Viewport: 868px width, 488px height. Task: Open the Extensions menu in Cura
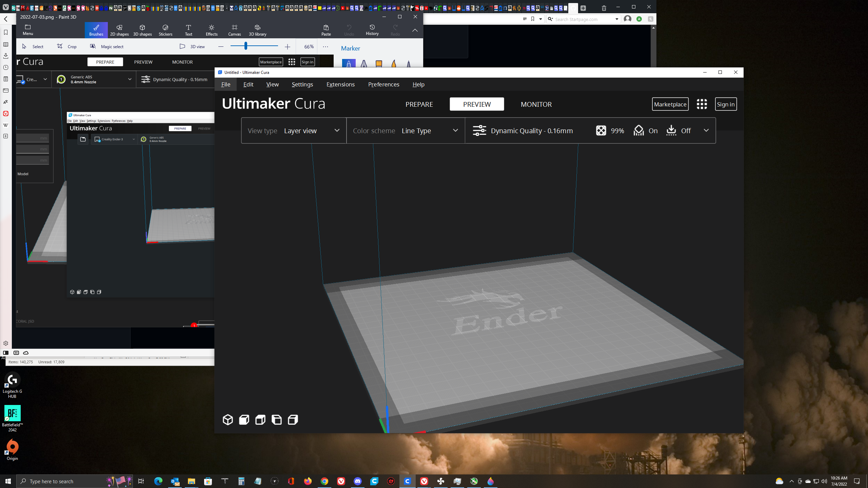pyautogui.click(x=340, y=84)
